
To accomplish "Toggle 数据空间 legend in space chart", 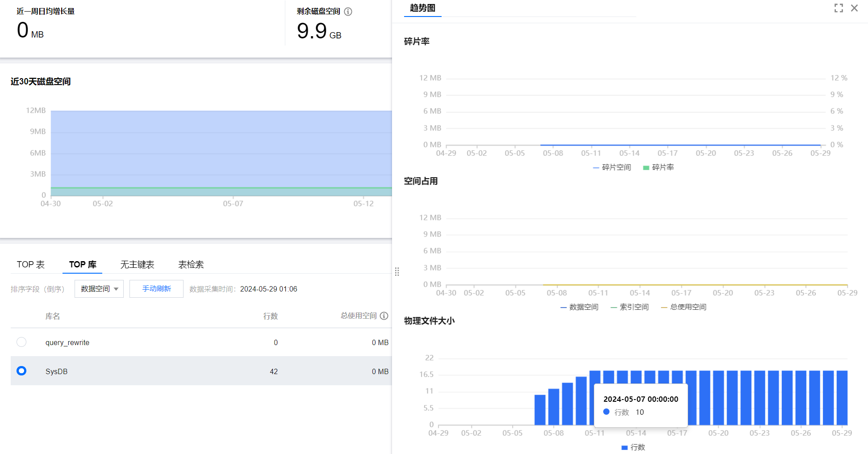I will point(580,307).
